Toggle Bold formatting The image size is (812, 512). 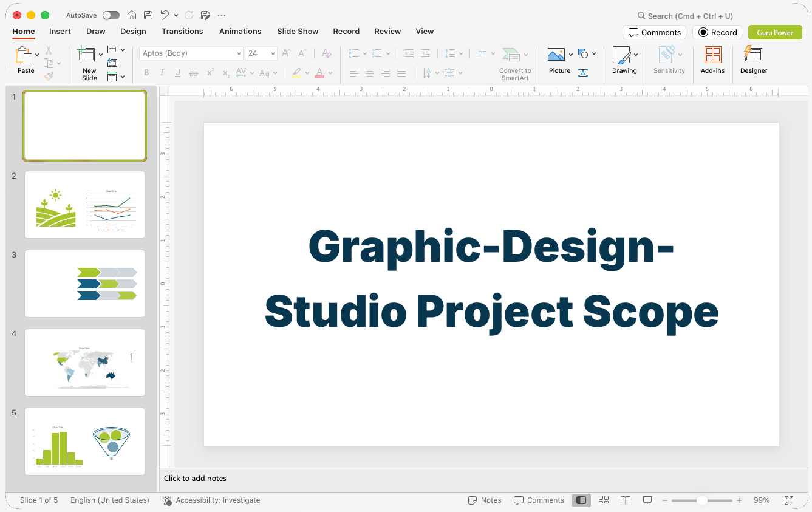146,73
